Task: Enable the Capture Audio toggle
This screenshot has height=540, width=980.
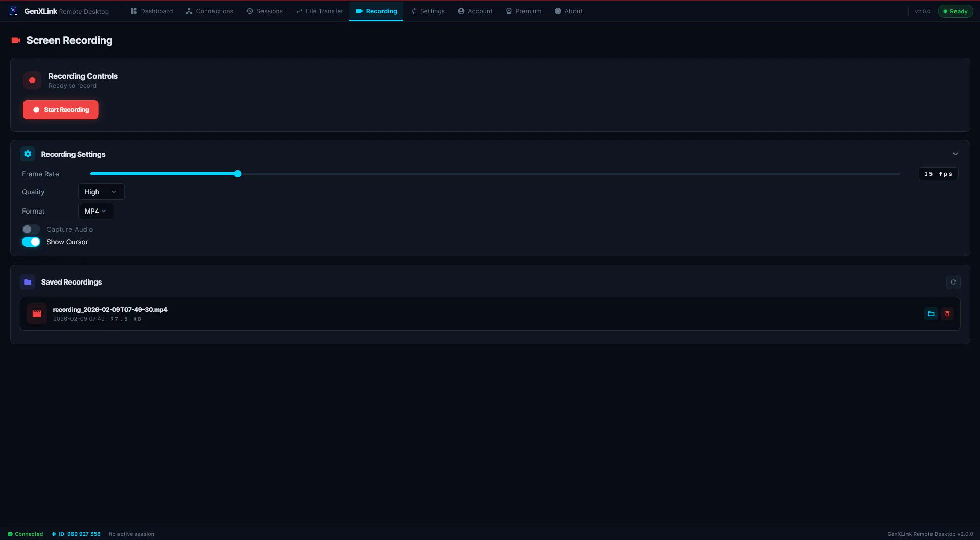Action: 31,229
